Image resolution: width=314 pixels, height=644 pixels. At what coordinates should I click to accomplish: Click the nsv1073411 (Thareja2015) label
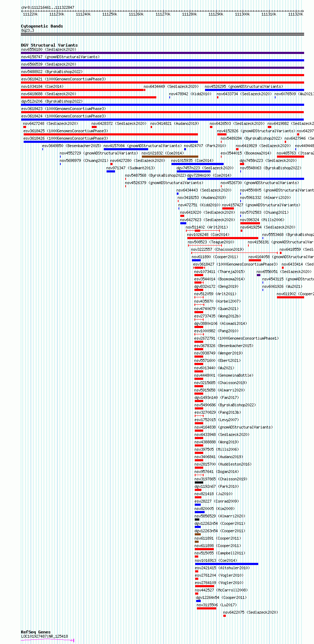219,272
